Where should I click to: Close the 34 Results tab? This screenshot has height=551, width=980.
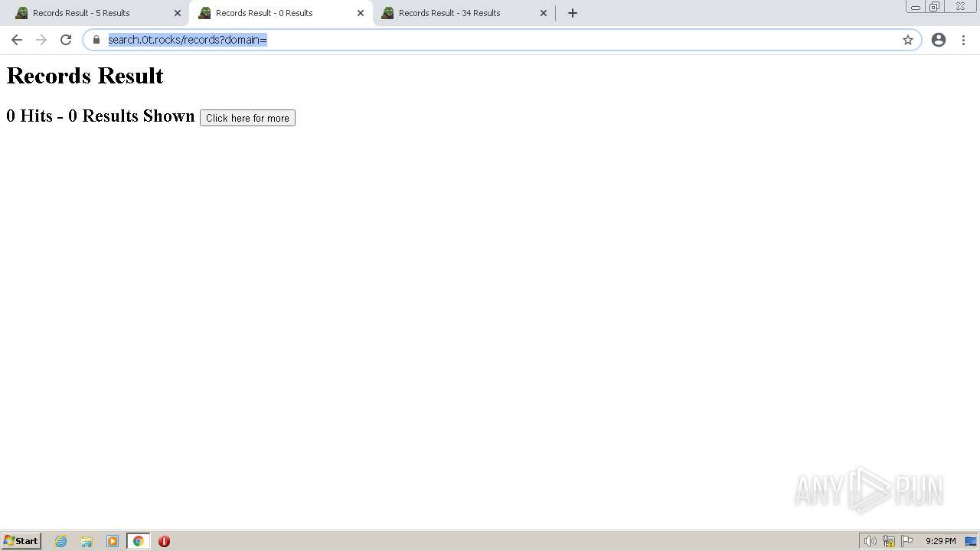(x=544, y=13)
